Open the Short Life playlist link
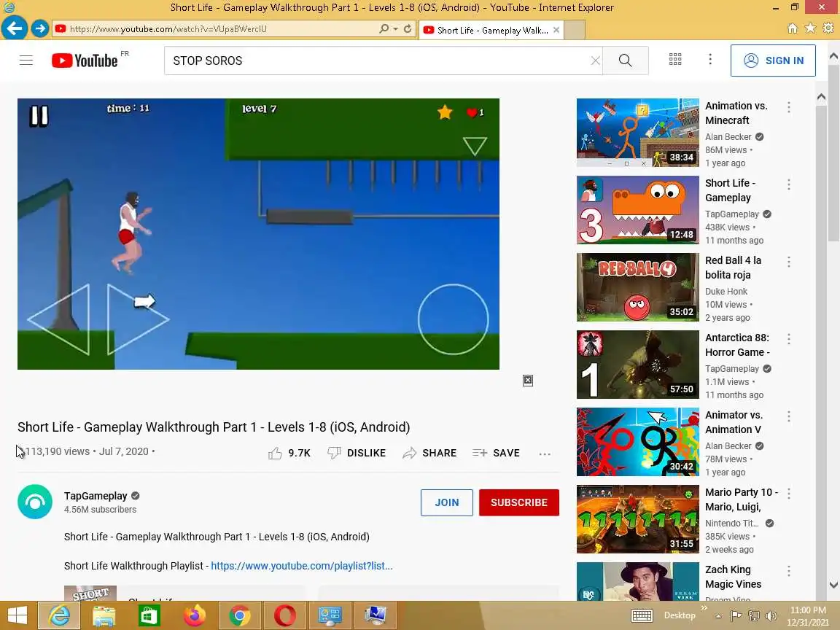Image resolution: width=840 pixels, height=630 pixels. click(x=302, y=566)
